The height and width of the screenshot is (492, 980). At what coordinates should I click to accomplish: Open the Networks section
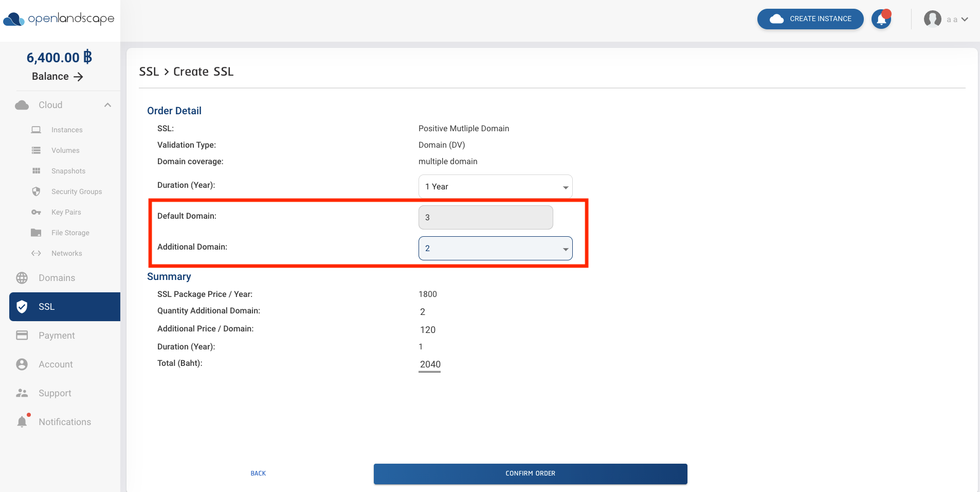click(x=67, y=253)
